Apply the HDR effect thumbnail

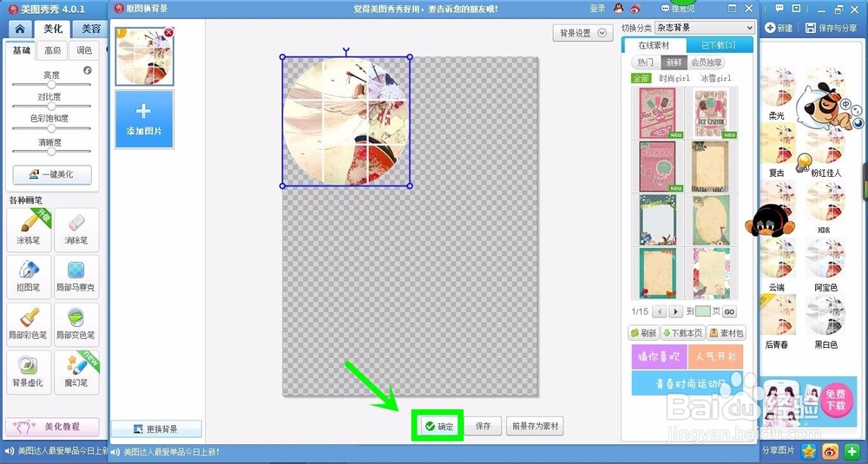[x=825, y=202]
